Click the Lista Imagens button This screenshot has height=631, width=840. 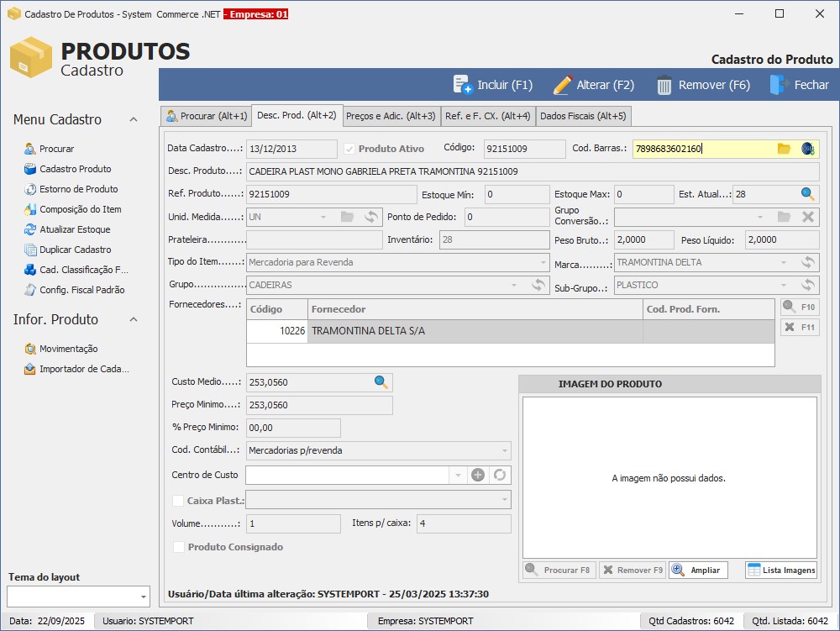(x=781, y=570)
